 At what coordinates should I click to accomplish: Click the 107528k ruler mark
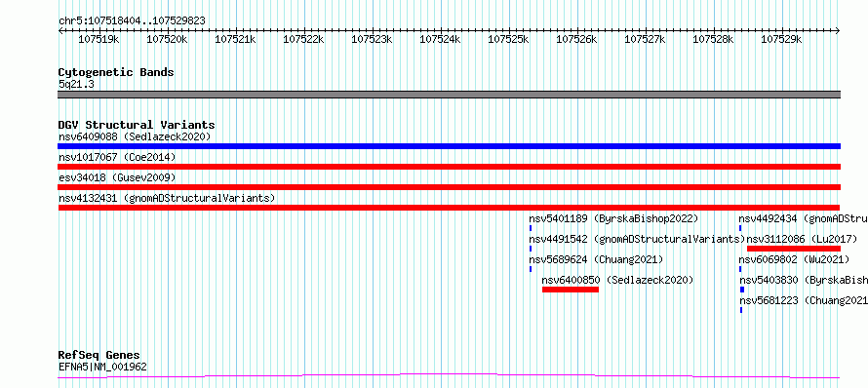pos(714,39)
